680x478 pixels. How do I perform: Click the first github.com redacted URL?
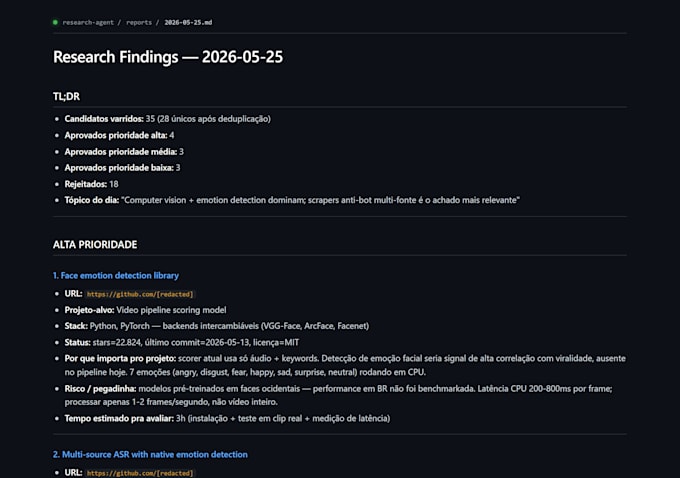pos(140,294)
